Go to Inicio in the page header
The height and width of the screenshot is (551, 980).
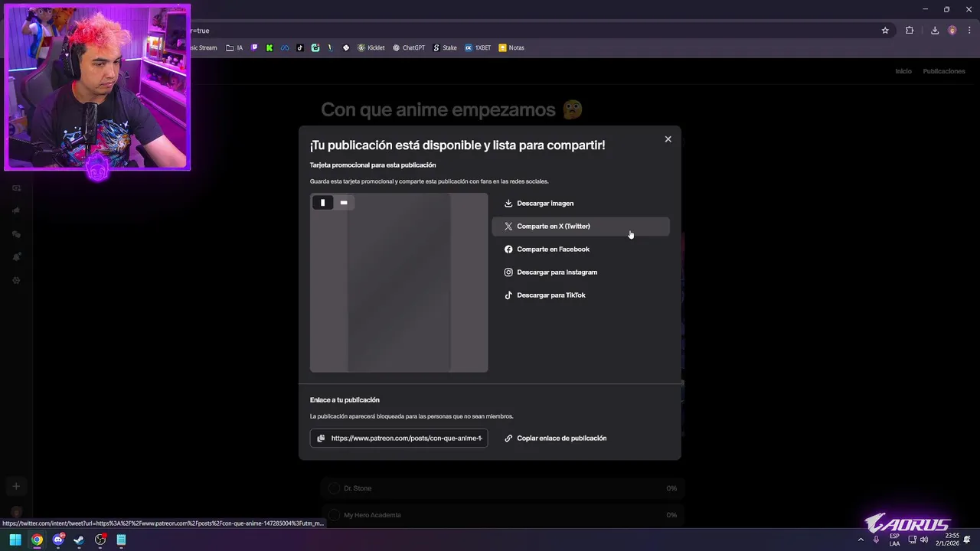click(x=903, y=71)
